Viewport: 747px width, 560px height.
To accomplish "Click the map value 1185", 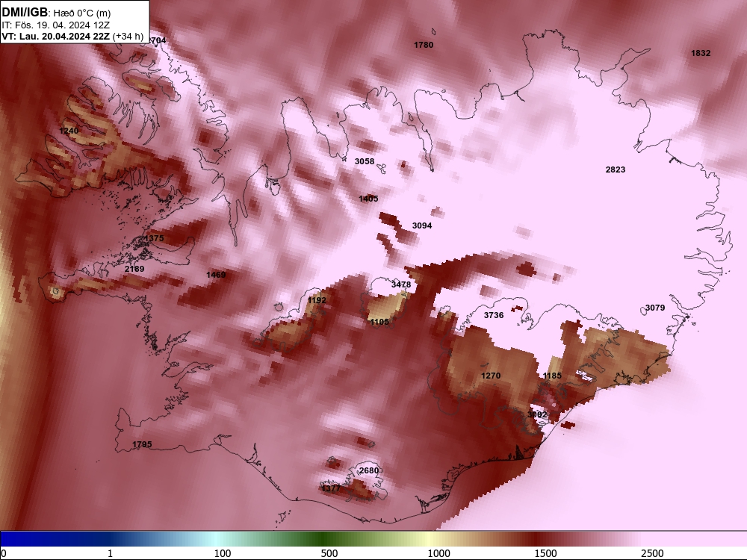I will coord(552,376).
